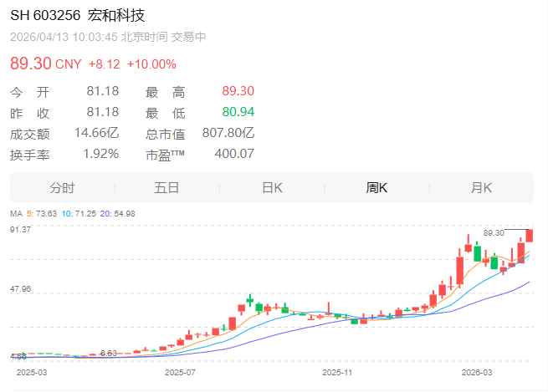Click the current price 89.30 CNY

click(44, 64)
